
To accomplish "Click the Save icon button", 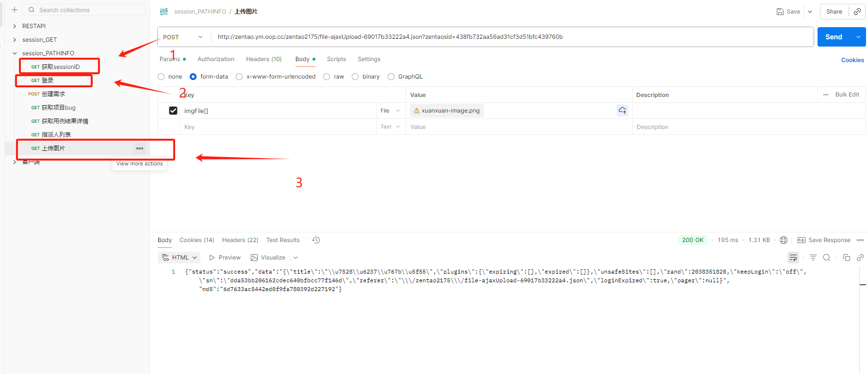I will tap(788, 12).
